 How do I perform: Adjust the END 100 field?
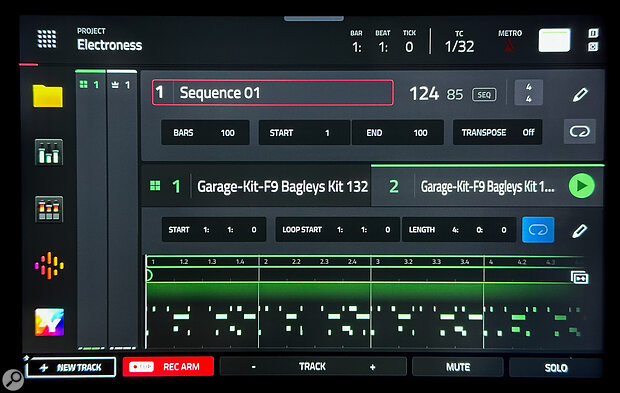tap(397, 132)
